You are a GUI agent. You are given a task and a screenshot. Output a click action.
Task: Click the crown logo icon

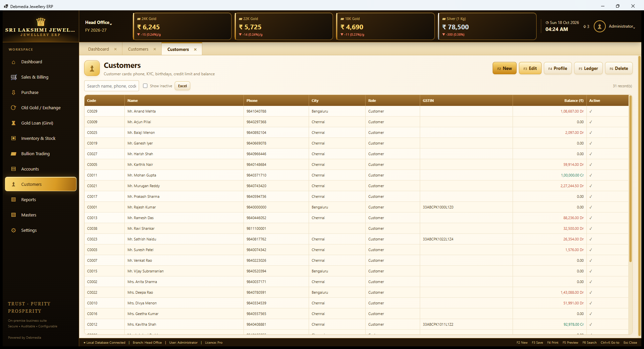click(41, 22)
